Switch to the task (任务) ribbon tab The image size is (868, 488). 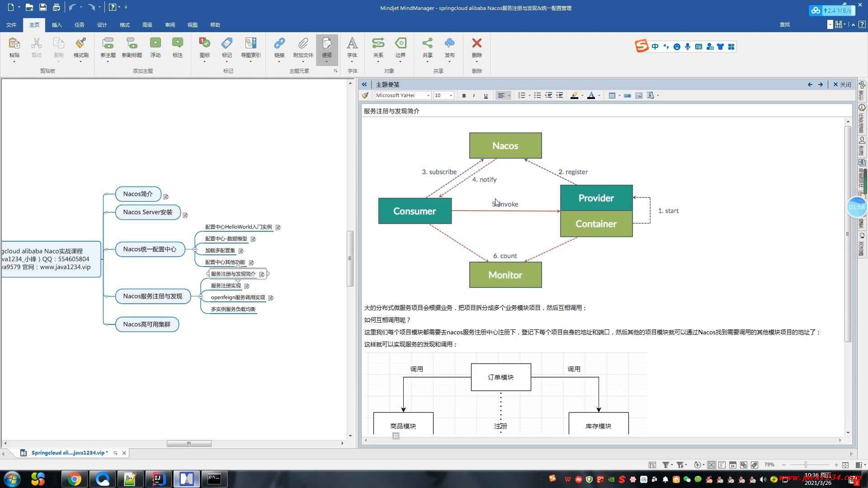(79, 25)
